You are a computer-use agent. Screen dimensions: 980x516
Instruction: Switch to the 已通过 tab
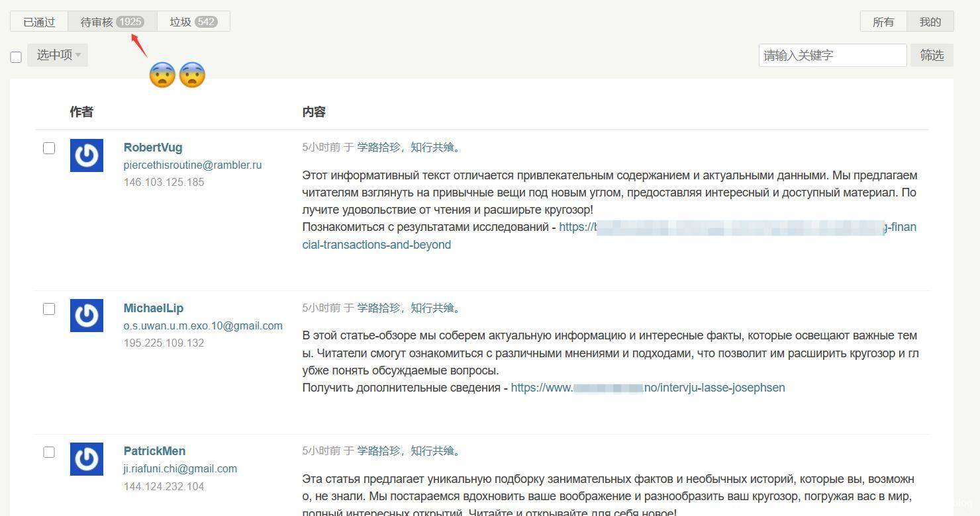click(x=39, y=22)
